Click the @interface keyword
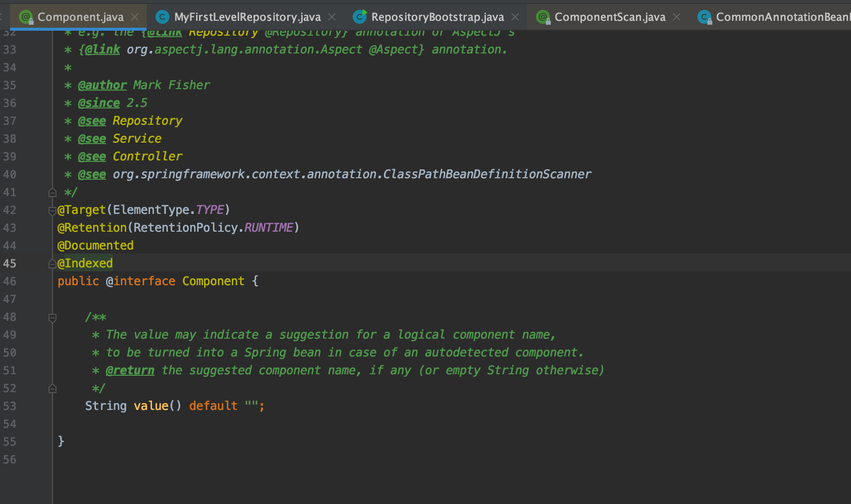 click(x=141, y=281)
